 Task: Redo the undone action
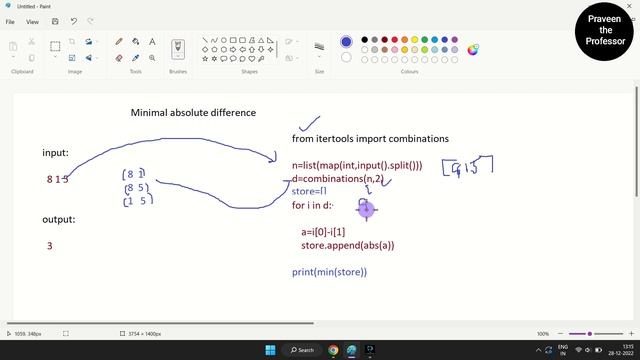click(x=90, y=21)
